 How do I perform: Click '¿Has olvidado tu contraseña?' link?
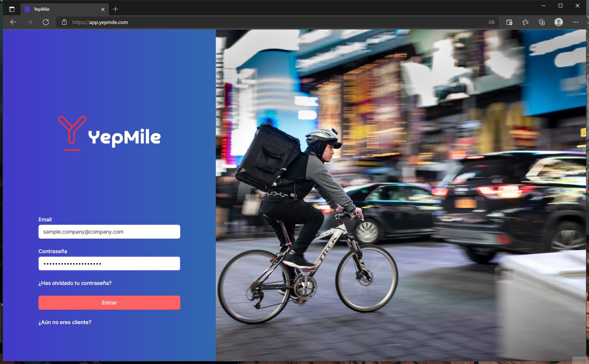(75, 283)
